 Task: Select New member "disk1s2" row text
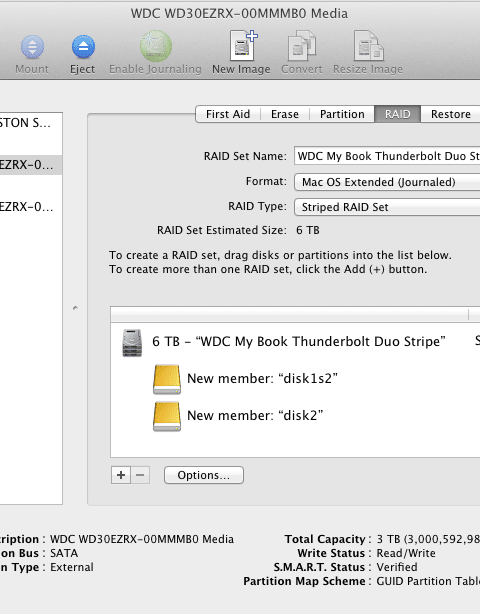(262, 379)
